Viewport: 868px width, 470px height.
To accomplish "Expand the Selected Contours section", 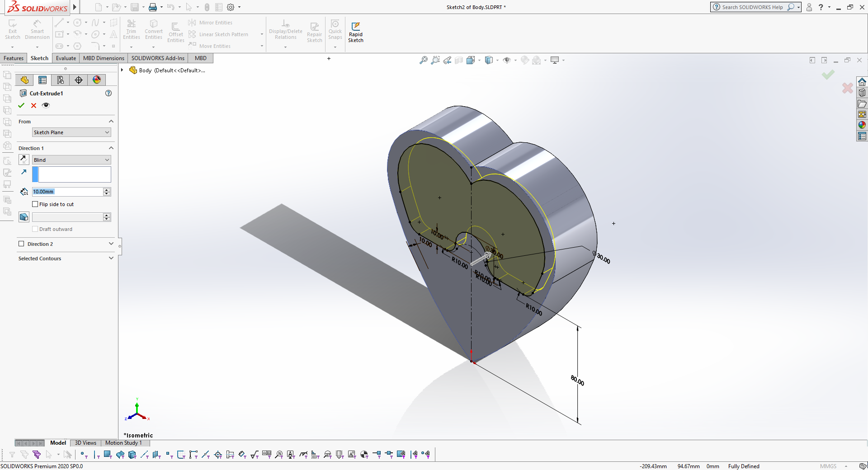I will [111, 258].
